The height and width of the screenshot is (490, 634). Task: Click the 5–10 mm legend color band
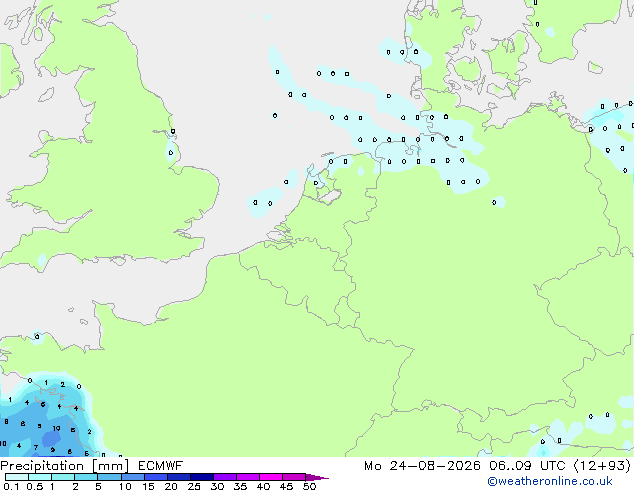click(x=109, y=477)
